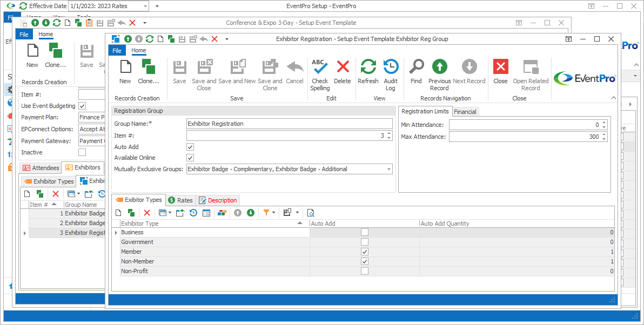This screenshot has height=325, width=644.
Task: Click the Auto Add column header
Action: pos(364,224)
